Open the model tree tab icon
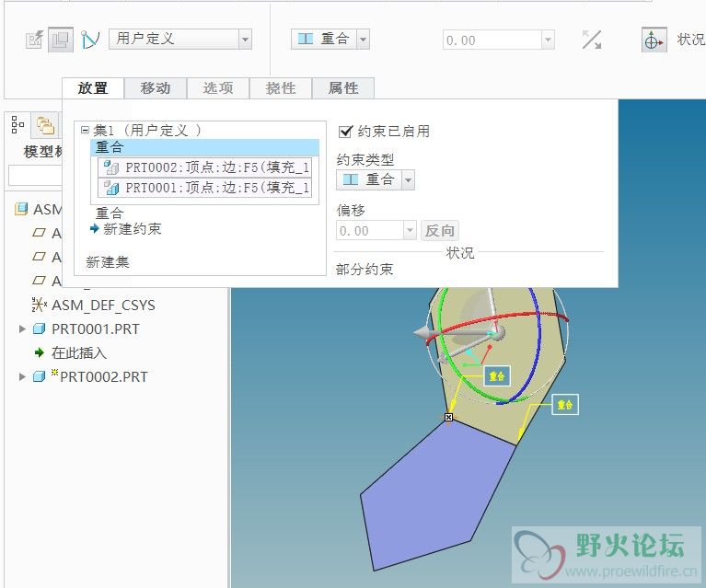706x588 pixels. pos(17,125)
